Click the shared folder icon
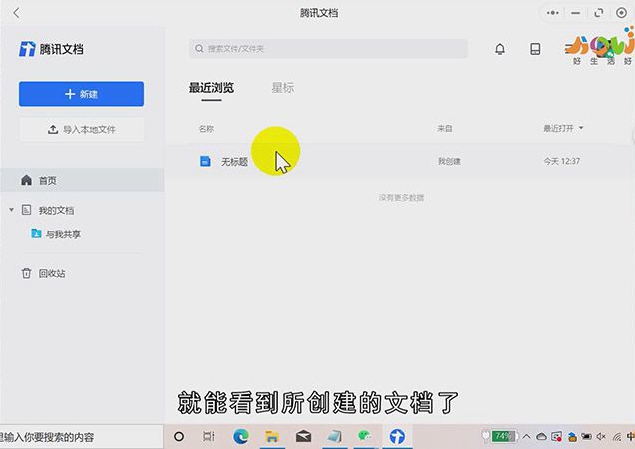The width and height of the screenshot is (635, 449). tap(36, 233)
